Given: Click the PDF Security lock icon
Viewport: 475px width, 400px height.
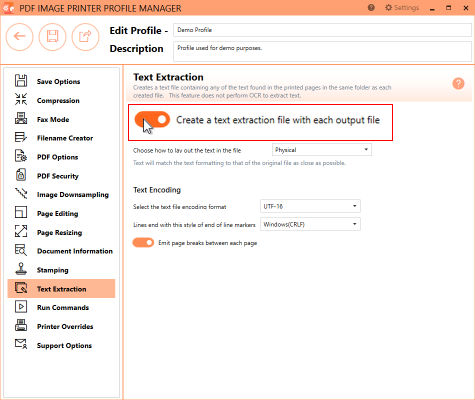Looking at the screenshot, I should pyautogui.click(x=21, y=175).
